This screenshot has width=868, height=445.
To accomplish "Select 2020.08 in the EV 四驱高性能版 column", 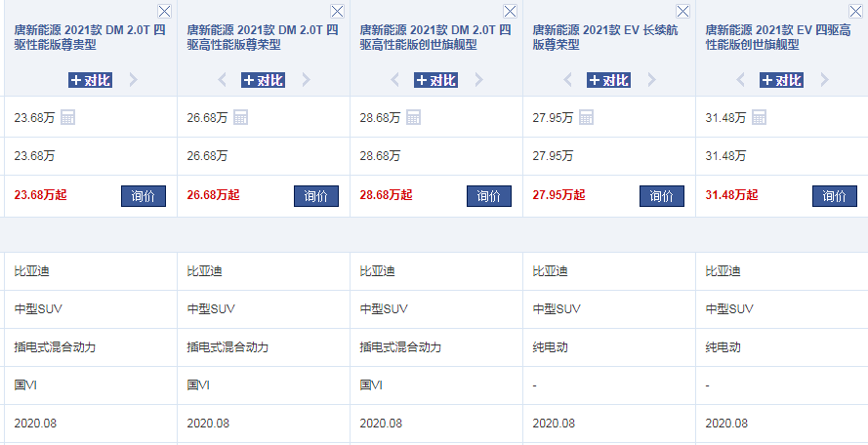I will tap(726, 424).
